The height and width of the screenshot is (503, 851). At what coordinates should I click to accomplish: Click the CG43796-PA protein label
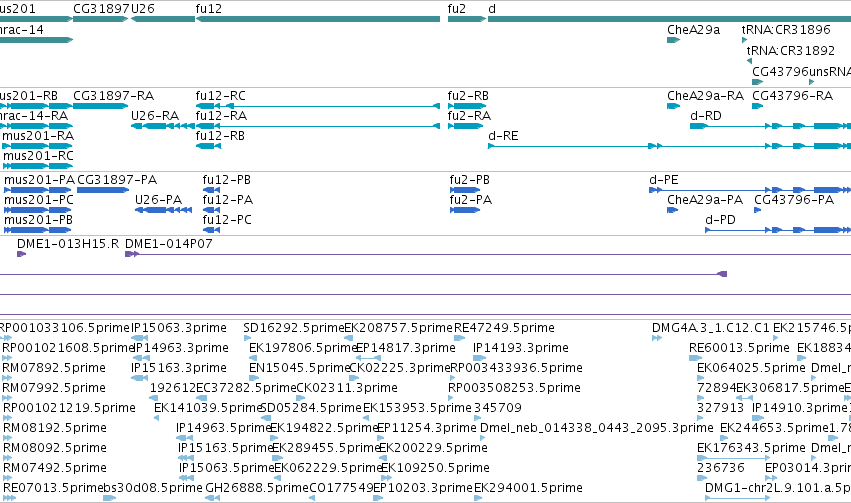tap(793, 200)
